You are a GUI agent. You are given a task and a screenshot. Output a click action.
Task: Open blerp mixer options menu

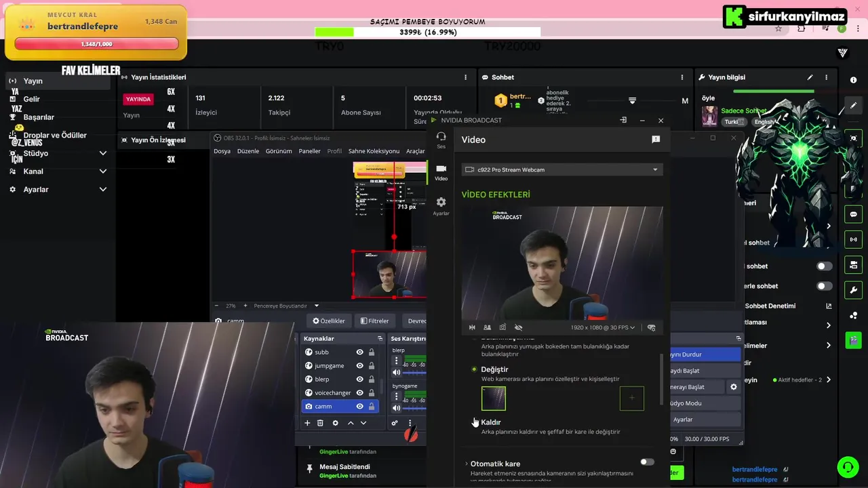click(396, 361)
